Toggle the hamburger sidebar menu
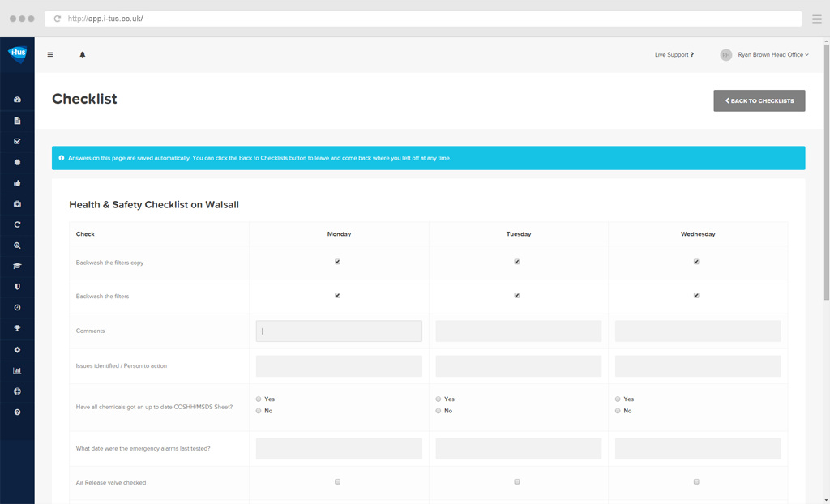The height and width of the screenshot is (504, 830). pyautogui.click(x=50, y=55)
